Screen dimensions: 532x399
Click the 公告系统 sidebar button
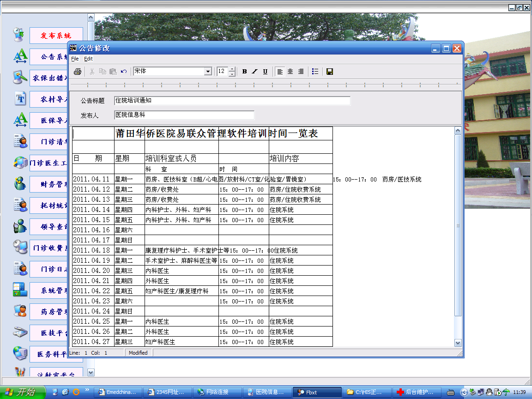coord(49,57)
